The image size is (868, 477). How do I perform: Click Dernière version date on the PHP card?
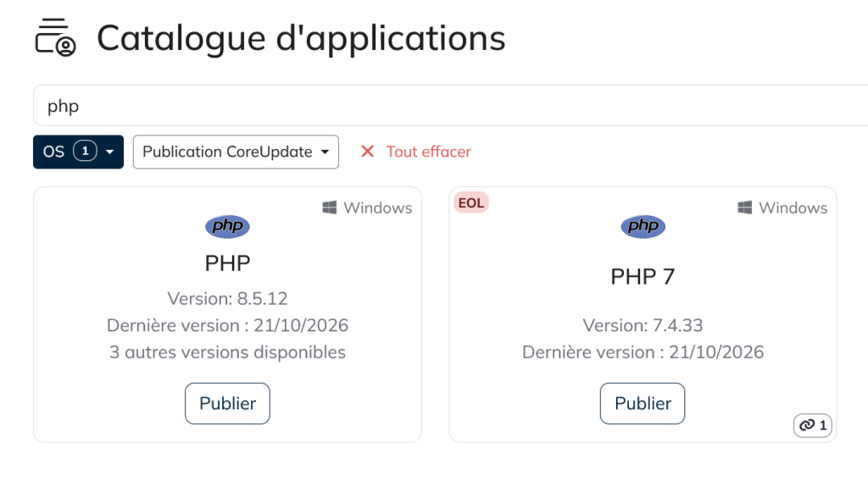[227, 325]
